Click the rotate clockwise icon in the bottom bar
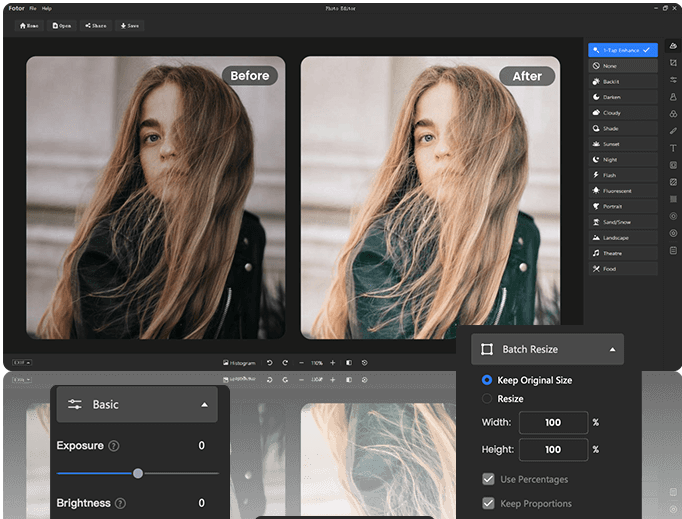This screenshot has height=519, width=682. 285,362
